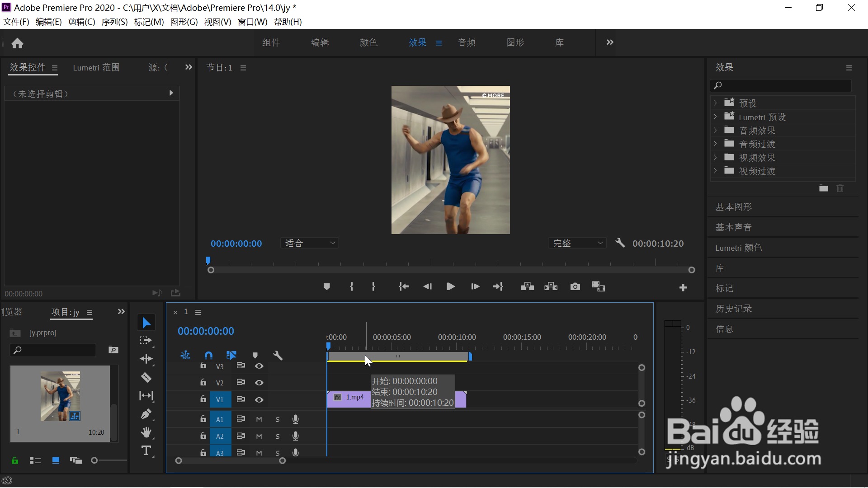Expand the 视频效果 folder

[x=715, y=157]
